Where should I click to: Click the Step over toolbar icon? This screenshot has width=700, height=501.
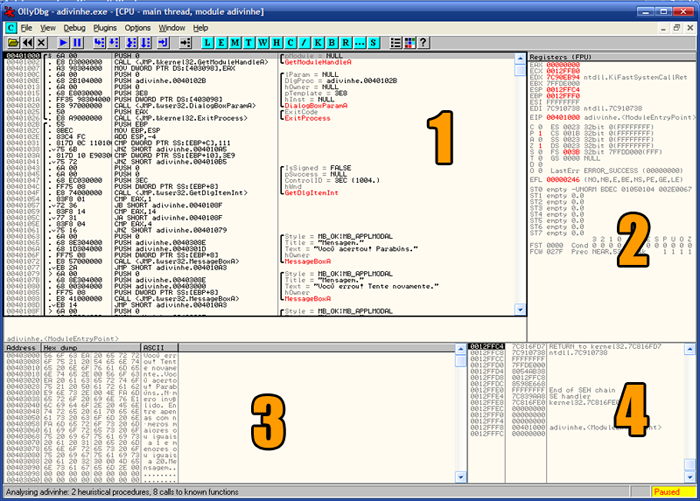[x=113, y=43]
